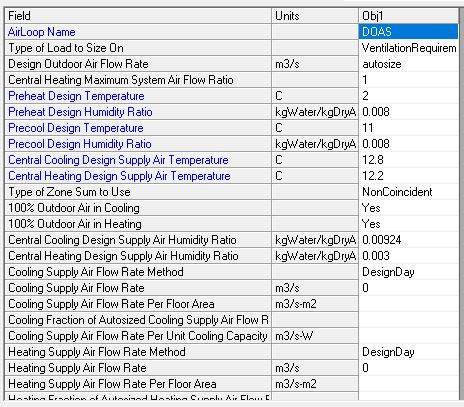Change 100% Outdoor Air in Heating value
Screen dimensions: 464x407
[x=408, y=224]
